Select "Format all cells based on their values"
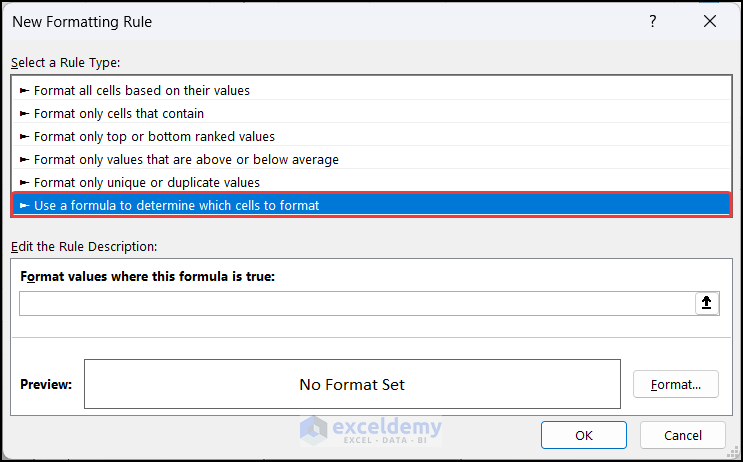The height and width of the screenshot is (462, 743). 142,90
